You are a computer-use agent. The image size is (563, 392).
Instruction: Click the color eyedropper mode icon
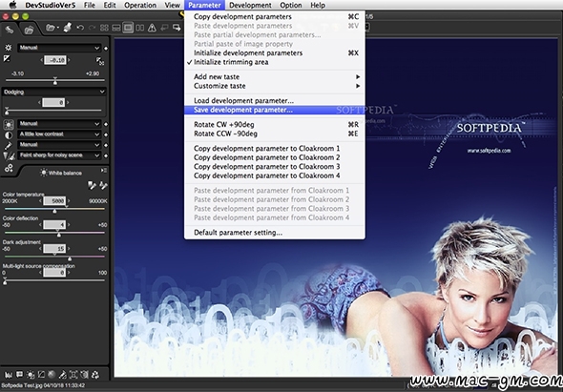point(9,145)
